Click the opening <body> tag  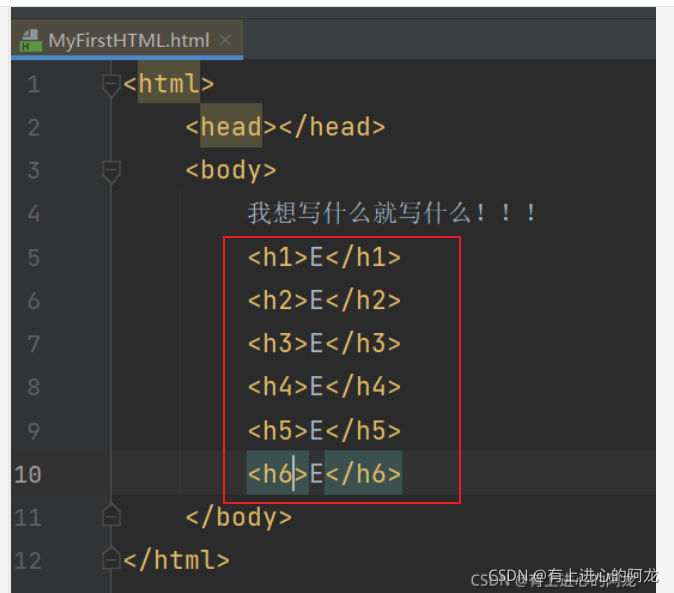[x=231, y=170]
